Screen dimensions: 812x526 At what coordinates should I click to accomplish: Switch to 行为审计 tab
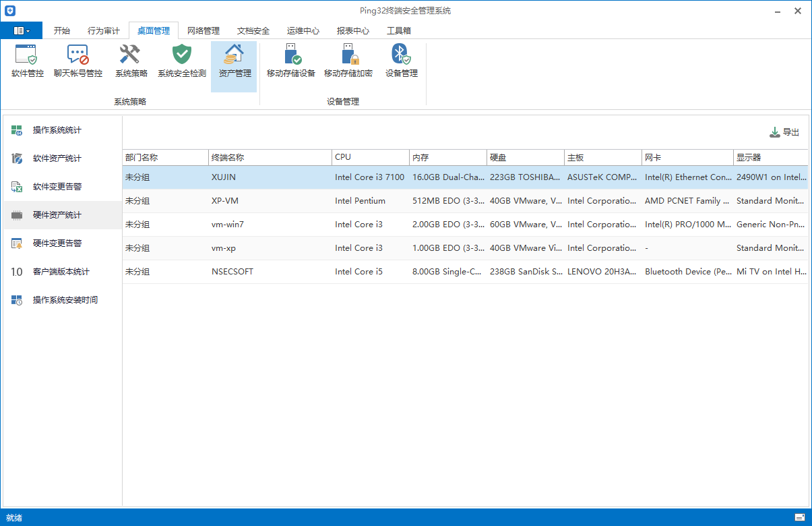pos(104,31)
